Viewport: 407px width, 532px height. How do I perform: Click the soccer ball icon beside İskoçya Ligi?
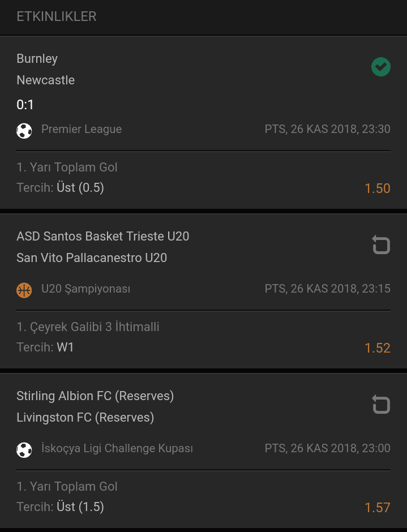pyautogui.click(x=24, y=450)
